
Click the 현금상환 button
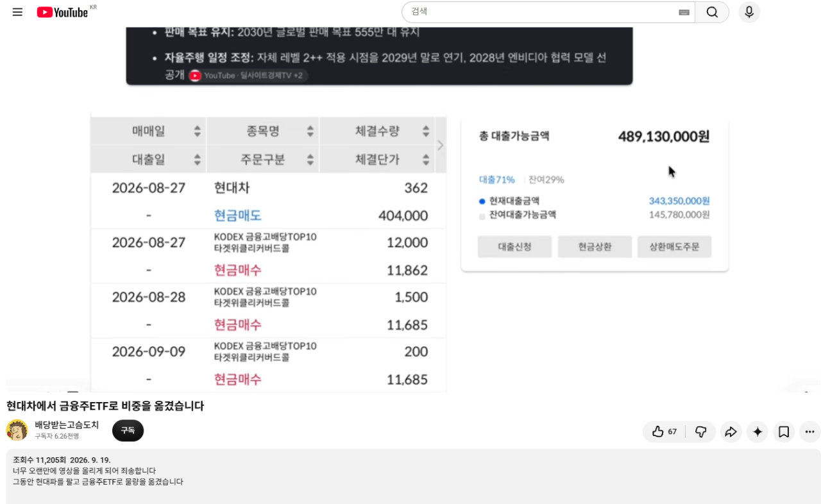(595, 246)
